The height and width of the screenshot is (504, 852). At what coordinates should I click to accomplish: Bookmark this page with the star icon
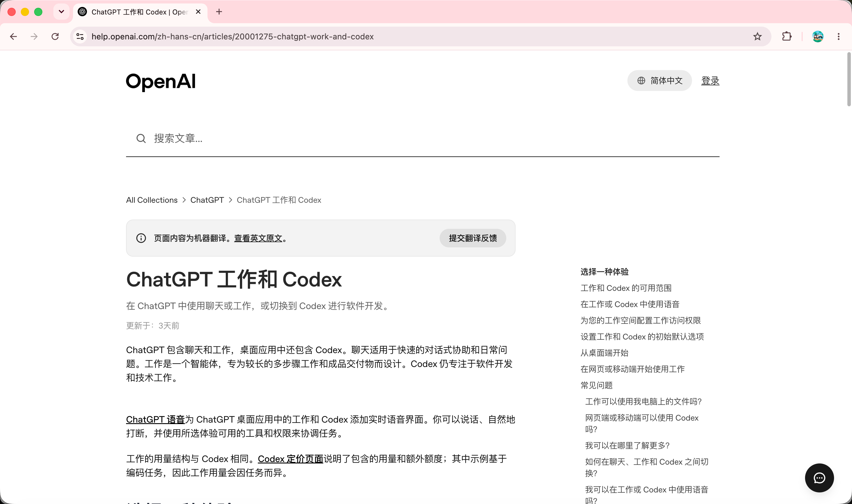[757, 37]
